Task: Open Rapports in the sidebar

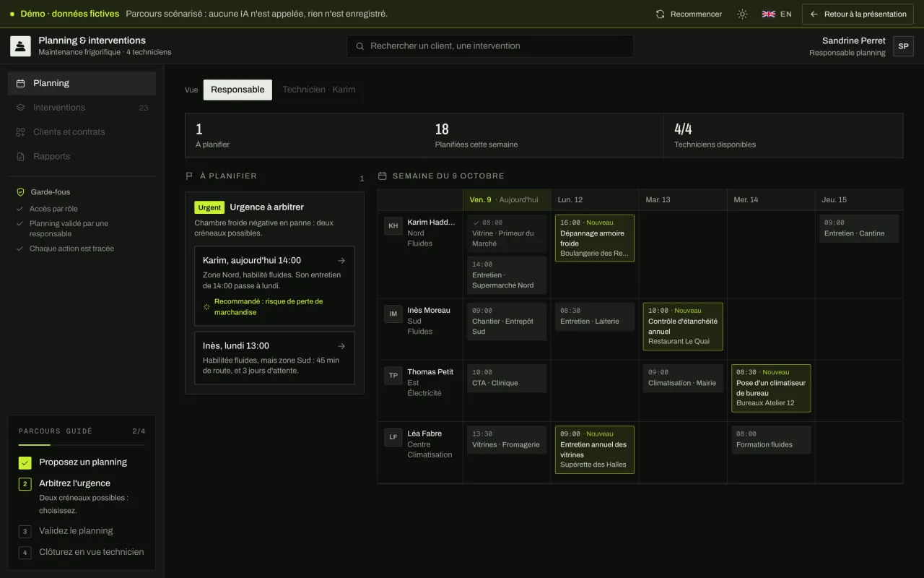Action: (82, 156)
